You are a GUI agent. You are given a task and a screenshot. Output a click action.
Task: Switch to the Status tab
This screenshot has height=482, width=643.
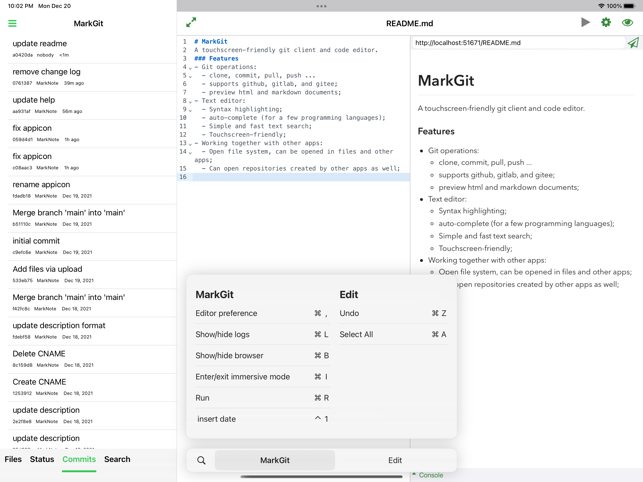coord(42,459)
